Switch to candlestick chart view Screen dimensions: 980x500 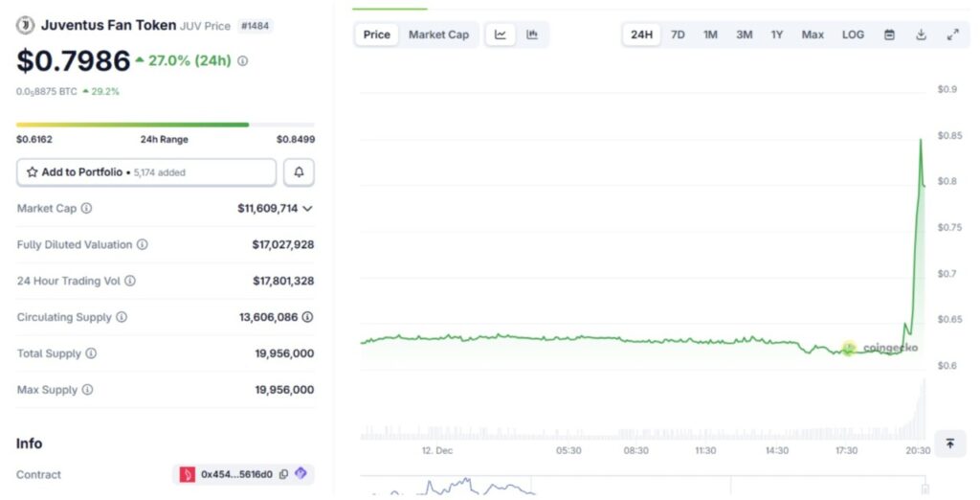click(x=532, y=34)
